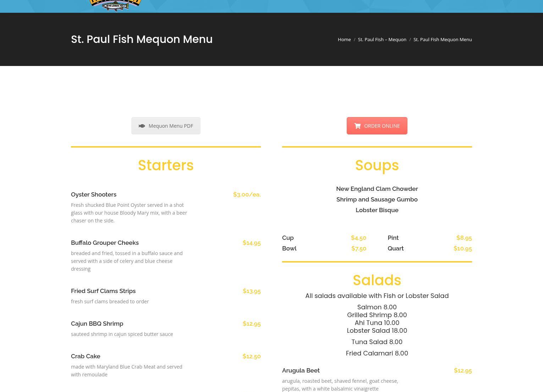
Task: Click the Buffalo Grouper Cheeks description
Action: click(127, 261)
